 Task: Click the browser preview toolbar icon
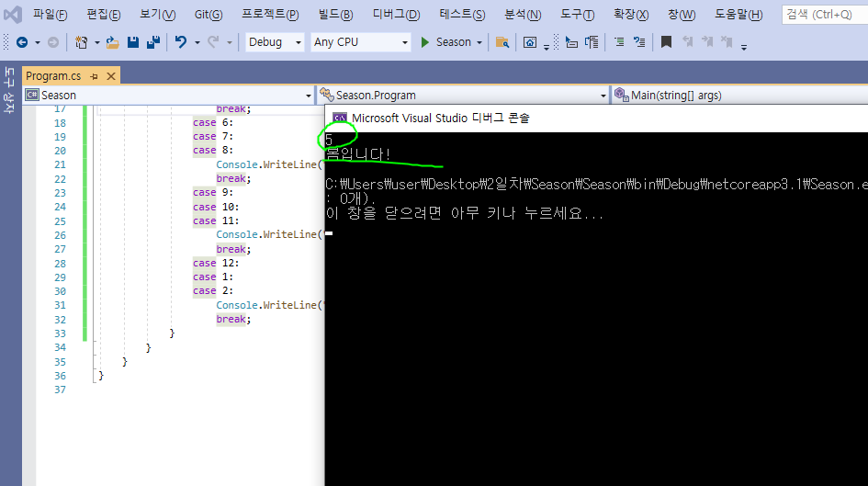pyautogui.click(x=530, y=42)
